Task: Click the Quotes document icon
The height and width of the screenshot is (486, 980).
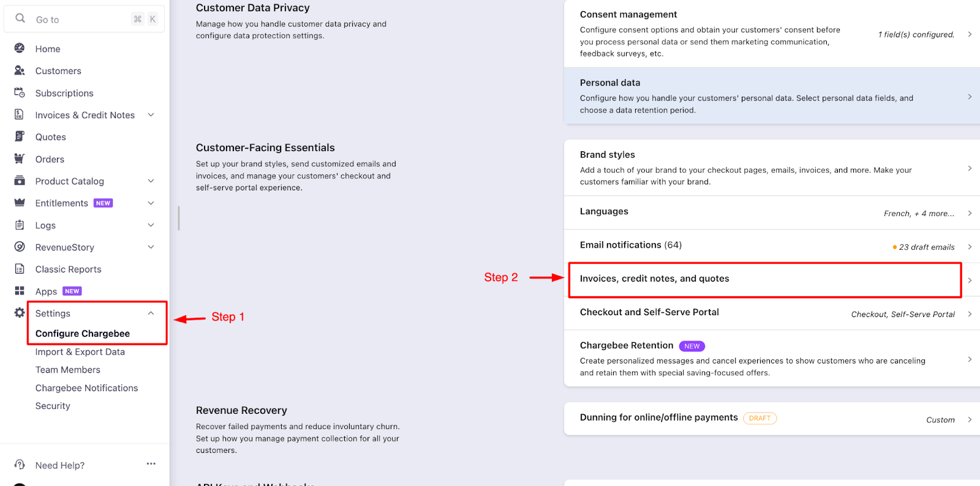Action: [20, 136]
